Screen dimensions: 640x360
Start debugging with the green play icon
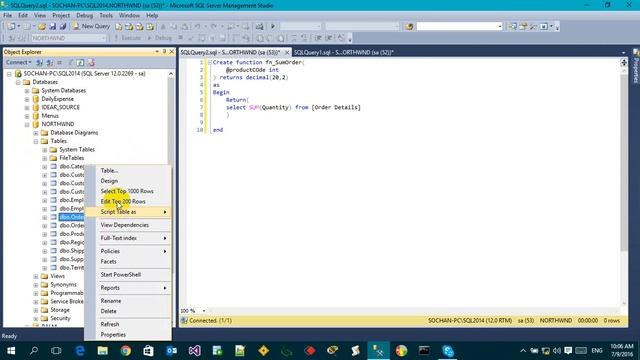point(273,27)
